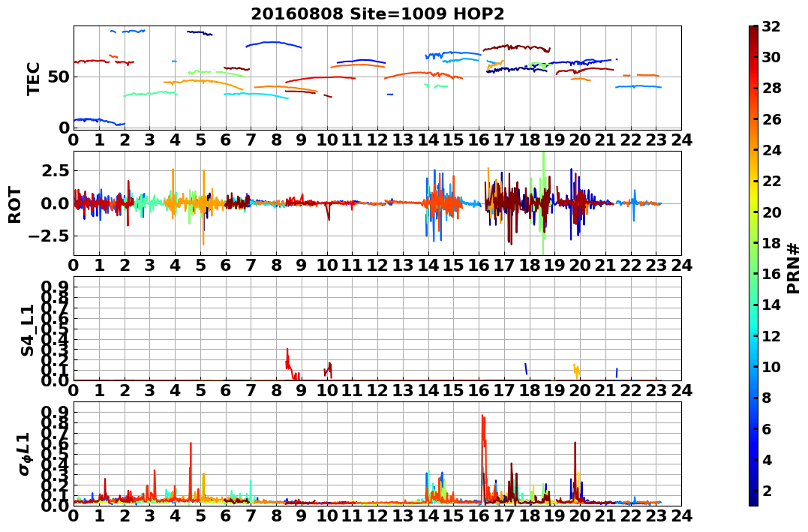This screenshot has width=808, height=532.
Task: Click hour '3' on the sigma-phi panel x-axis
Action: coord(149,516)
